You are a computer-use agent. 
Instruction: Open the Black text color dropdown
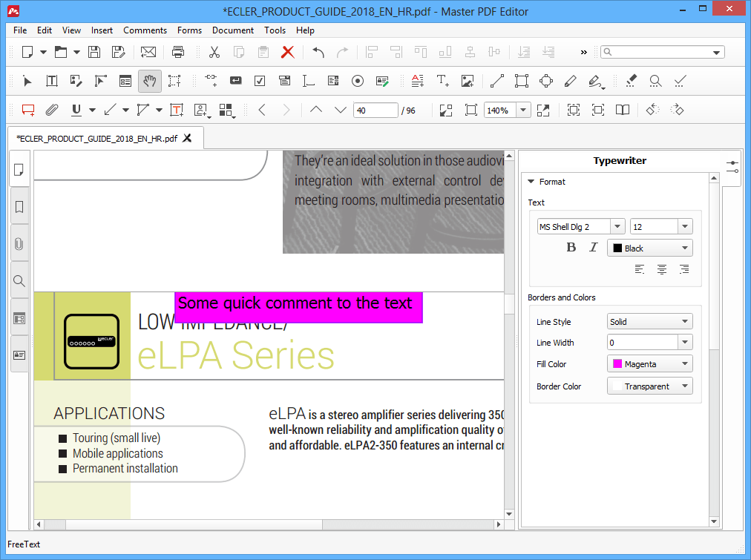click(x=650, y=248)
